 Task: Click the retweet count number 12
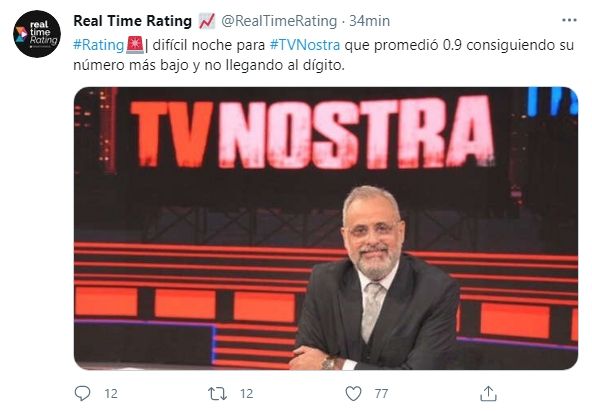click(x=247, y=394)
